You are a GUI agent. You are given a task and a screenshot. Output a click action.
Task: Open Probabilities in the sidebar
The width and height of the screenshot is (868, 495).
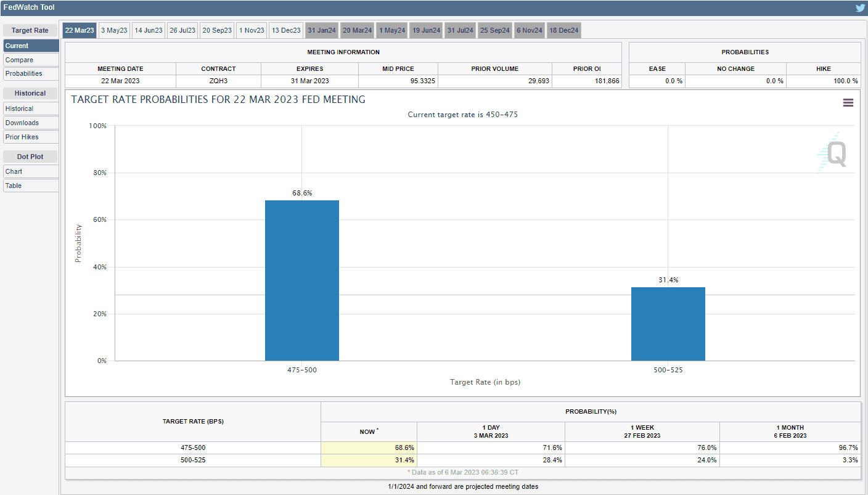click(x=31, y=73)
